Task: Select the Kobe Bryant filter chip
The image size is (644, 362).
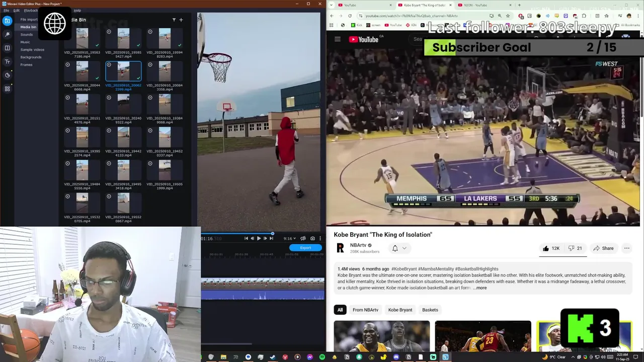Action: pyautogui.click(x=400, y=310)
